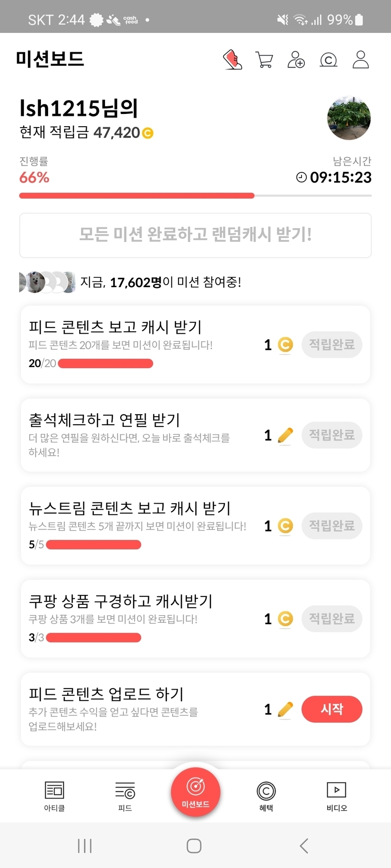Open the 쿠팡 상품 구경하고 캐시받기 mission card
The image size is (391, 868).
(x=141, y=618)
